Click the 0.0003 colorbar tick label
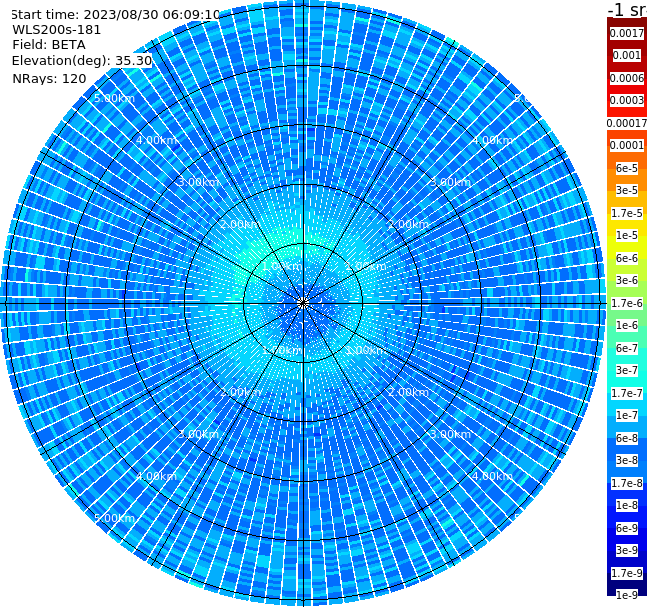Screen dimensions: 647x607 tap(627, 100)
